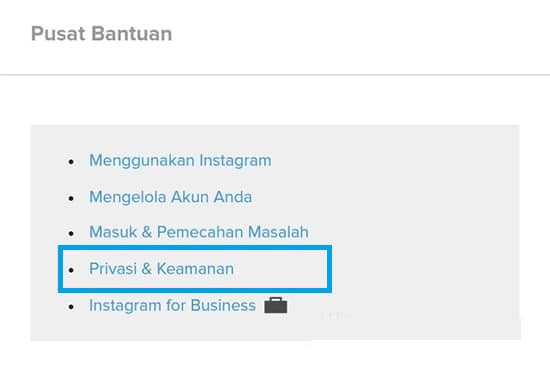The width and height of the screenshot is (550, 384).
Task: Open the Menggunakan Instagram help topic
Action: tap(180, 161)
